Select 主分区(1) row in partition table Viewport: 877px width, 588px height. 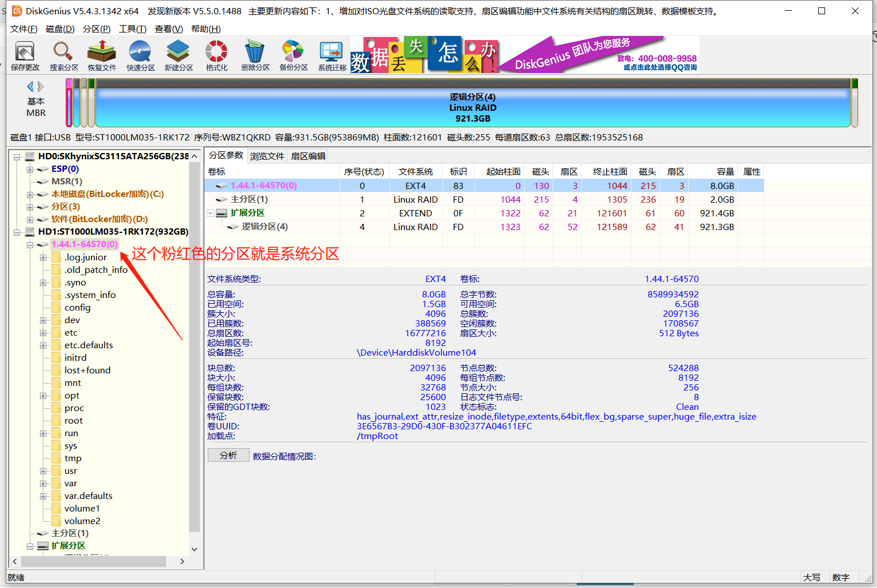(484, 199)
